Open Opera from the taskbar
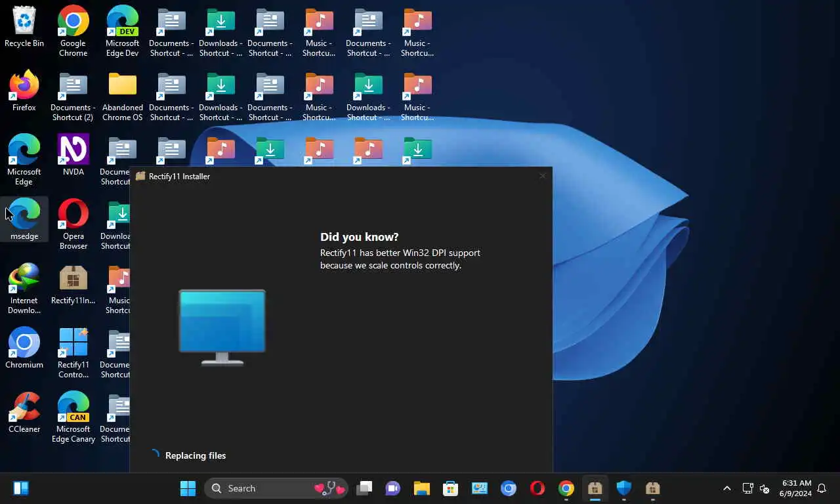This screenshot has width=840, height=504. click(x=537, y=488)
